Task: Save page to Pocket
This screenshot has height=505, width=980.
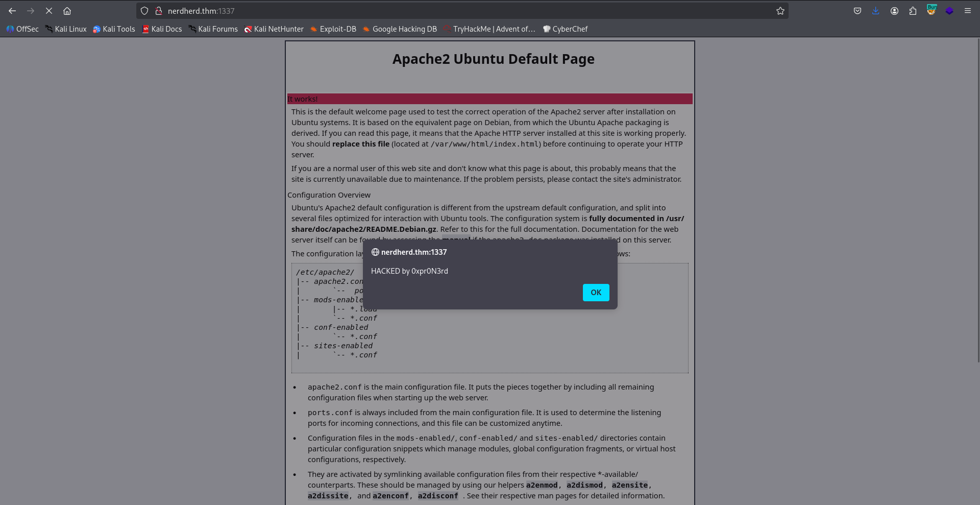Action: (x=857, y=11)
